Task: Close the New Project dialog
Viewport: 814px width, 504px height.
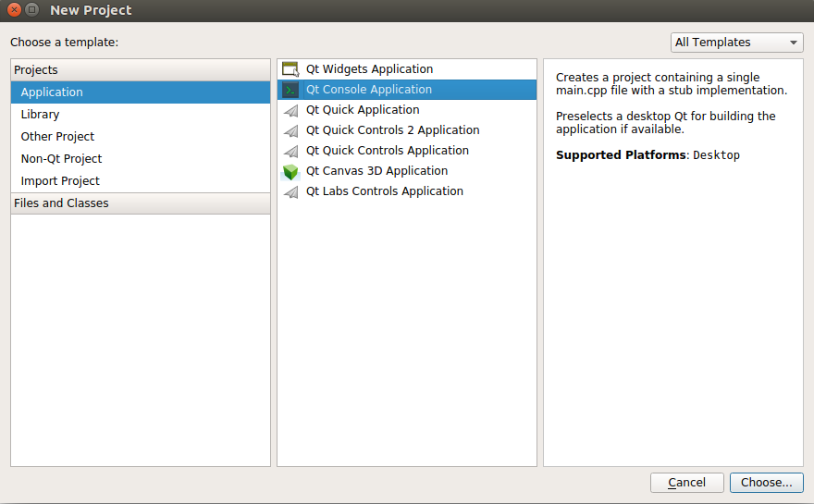Action: tap(15, 10)
